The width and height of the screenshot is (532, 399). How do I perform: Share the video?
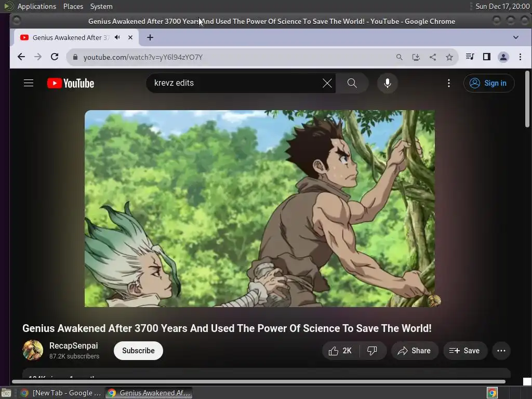click(x=414, y=351)
